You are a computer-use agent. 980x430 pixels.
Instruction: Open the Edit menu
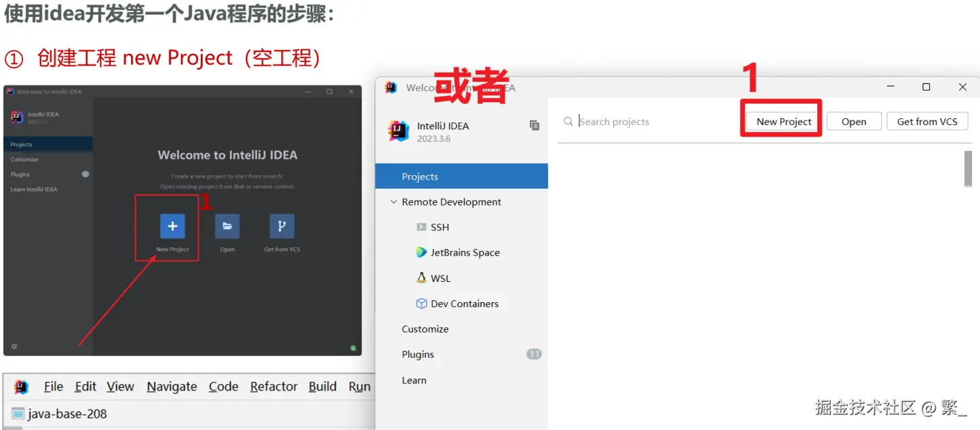point(85,387)
